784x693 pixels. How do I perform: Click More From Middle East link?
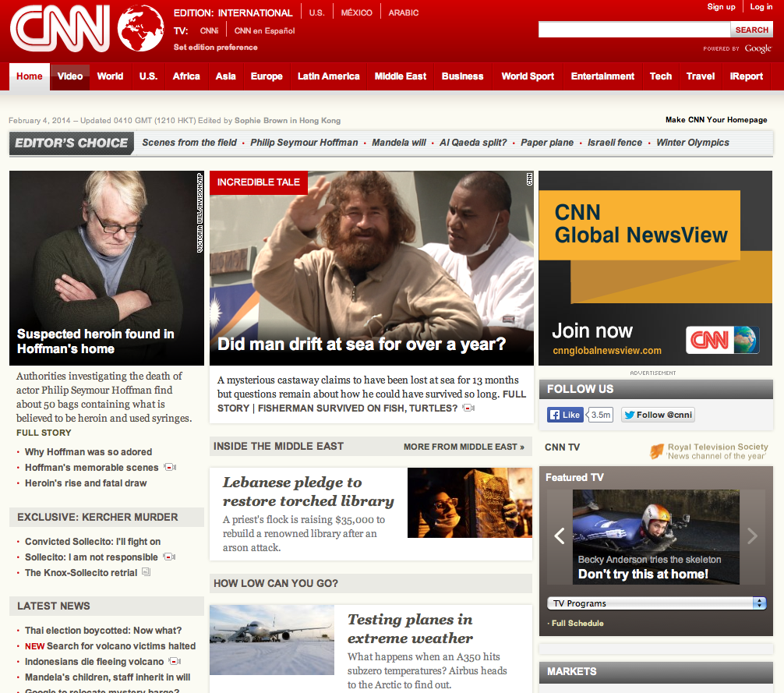[x=464, y=447]
